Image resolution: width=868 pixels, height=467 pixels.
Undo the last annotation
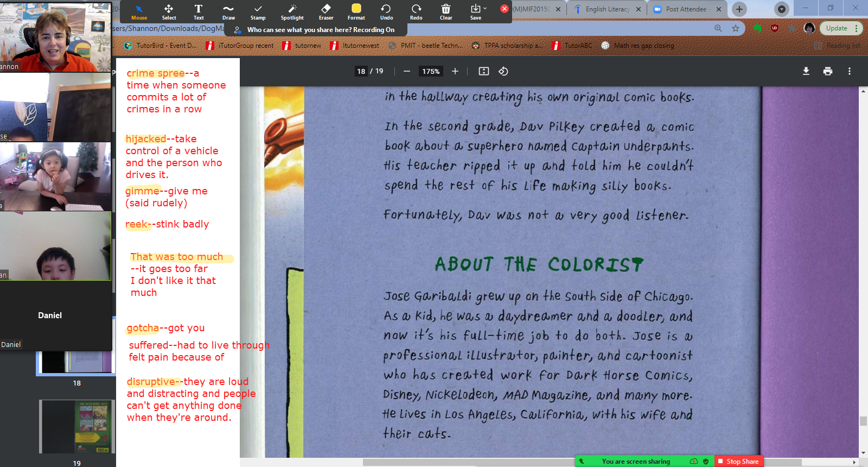tap(386, 12)
